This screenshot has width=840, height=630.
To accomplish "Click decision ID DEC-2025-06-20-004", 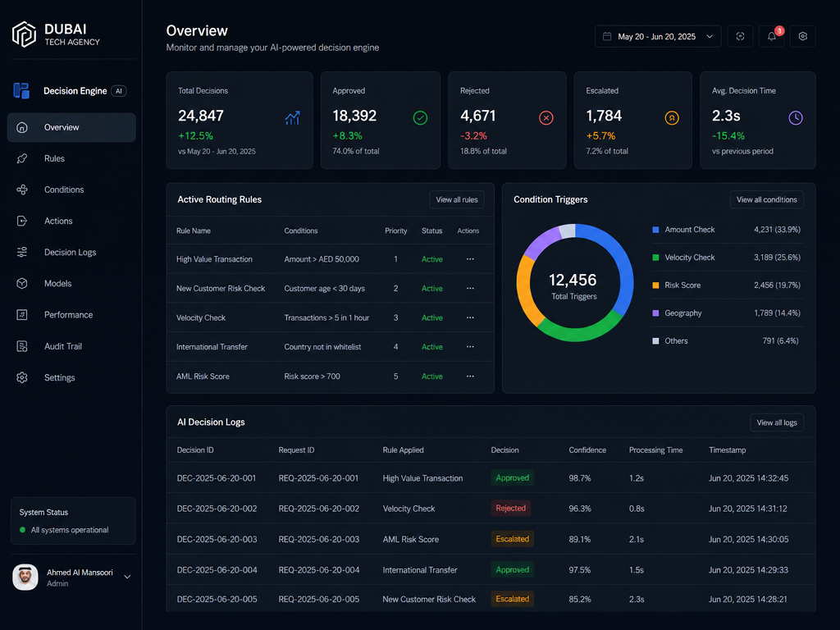I will [217, 570].
